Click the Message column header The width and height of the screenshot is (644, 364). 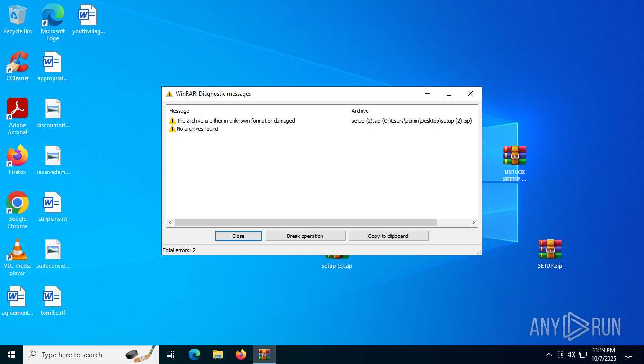[x=258, y=111]
